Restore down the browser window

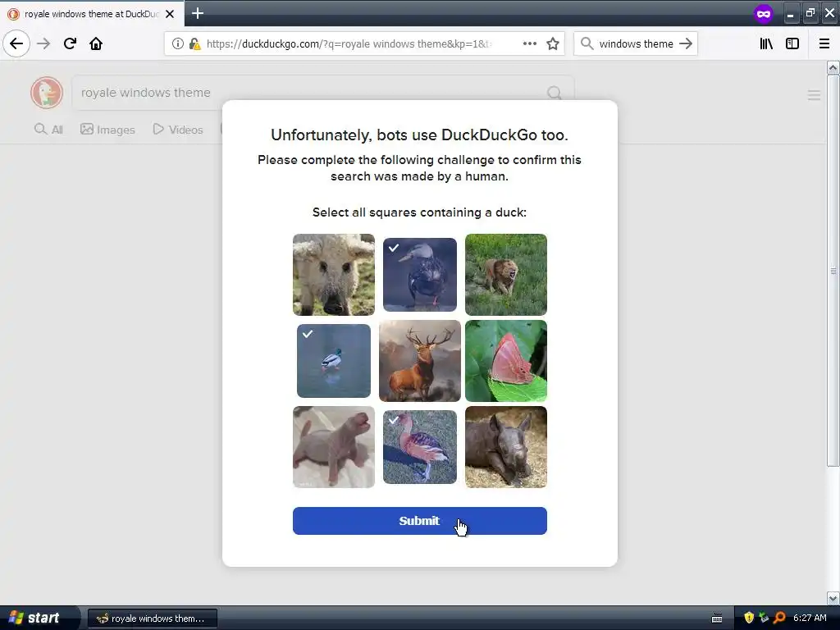(810, 13)
